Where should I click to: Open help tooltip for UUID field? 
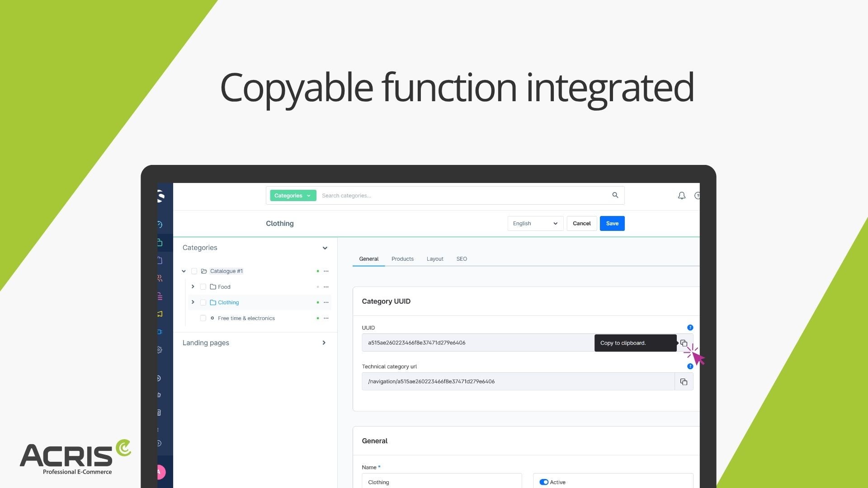pos(690,328)
